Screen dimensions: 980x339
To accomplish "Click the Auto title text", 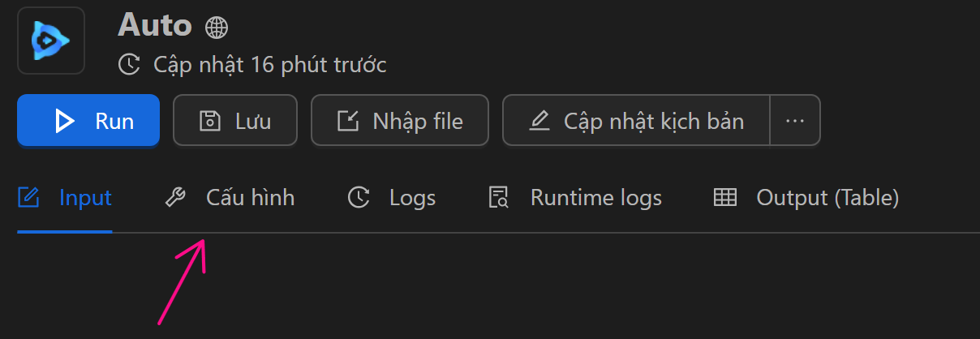I will (155, 26).
